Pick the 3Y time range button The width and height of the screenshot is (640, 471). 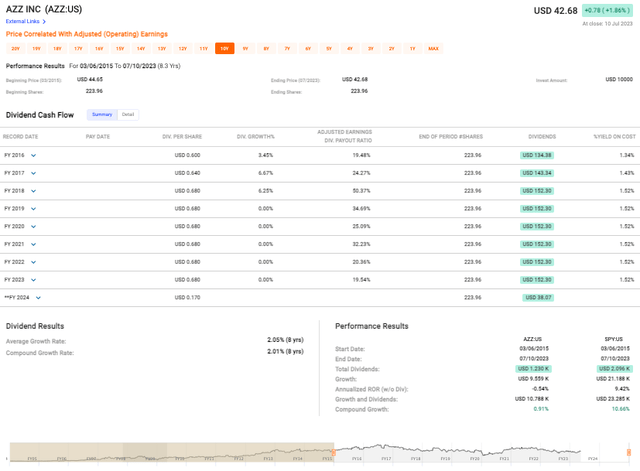pos(371,49)
